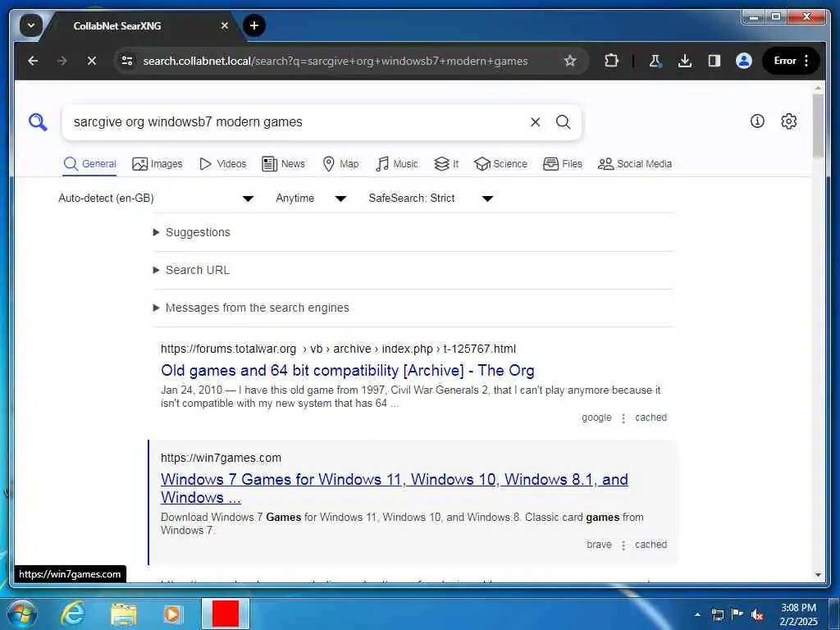Screen dimensions: 840x630
Task: Close the CollabNet SearXNG tab
Action: [225, 25]
